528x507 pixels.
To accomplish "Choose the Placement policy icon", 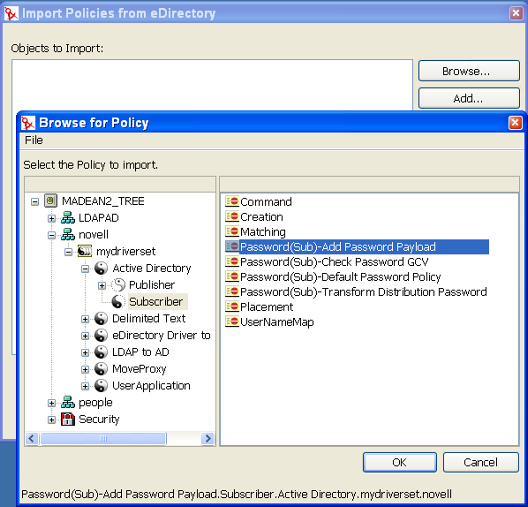I will pyautogui.click(x=232, y=306).
